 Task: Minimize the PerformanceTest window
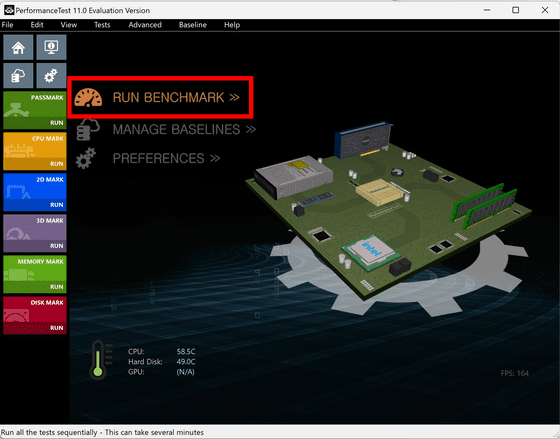[486, 10]
